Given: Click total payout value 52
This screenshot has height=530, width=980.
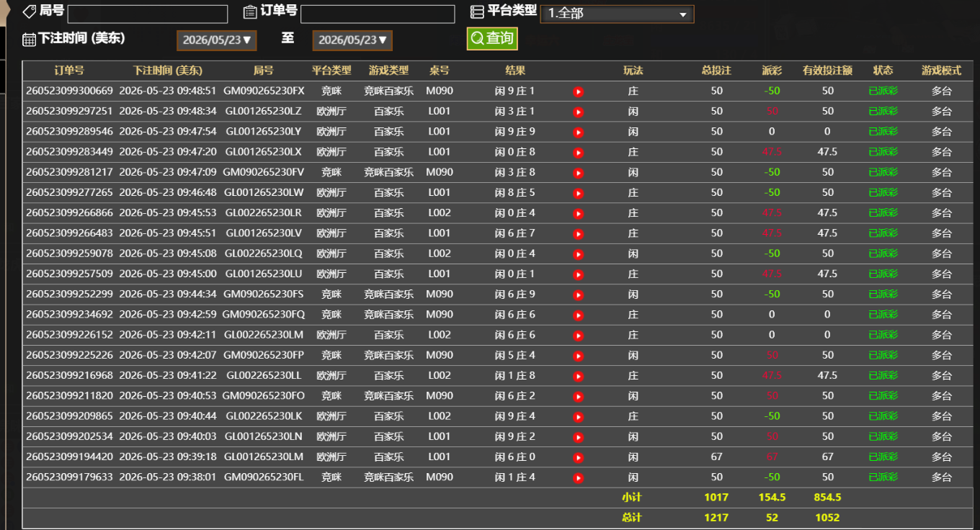Looking at the screenshot, I should pyautogui.click(x=772, y=518).
